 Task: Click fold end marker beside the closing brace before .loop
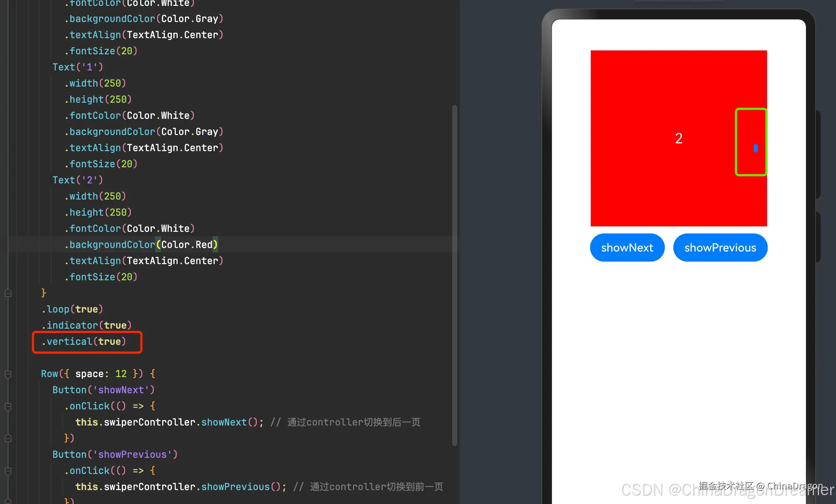[8, 293]
